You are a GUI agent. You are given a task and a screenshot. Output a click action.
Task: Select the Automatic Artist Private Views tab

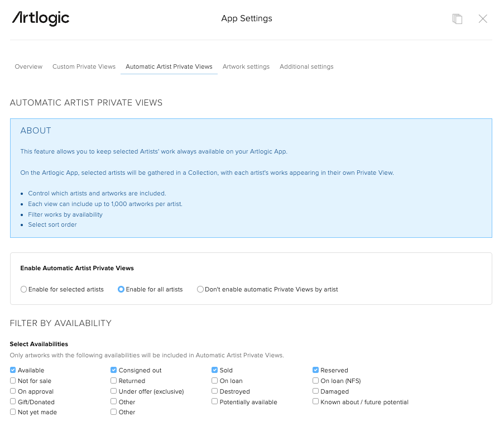(x=169, y=66)
